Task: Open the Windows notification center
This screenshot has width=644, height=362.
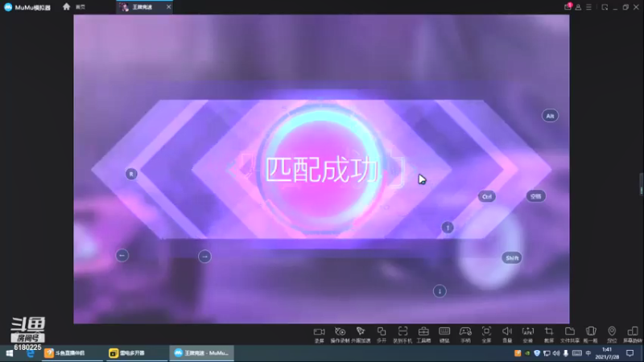Action: (x=630, y=353)
